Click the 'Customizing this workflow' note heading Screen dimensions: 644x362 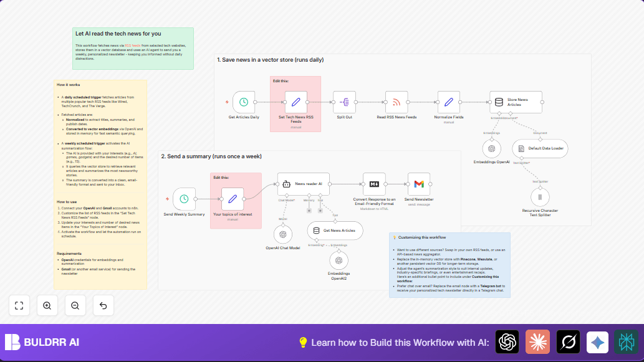(x=422, y=237)
